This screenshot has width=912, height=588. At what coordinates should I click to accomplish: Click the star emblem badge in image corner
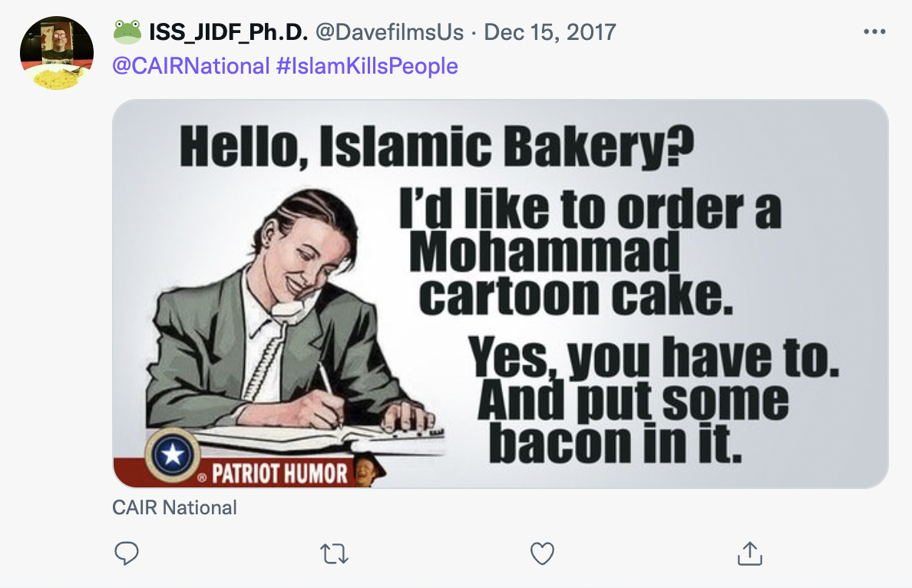click(173, 454)
